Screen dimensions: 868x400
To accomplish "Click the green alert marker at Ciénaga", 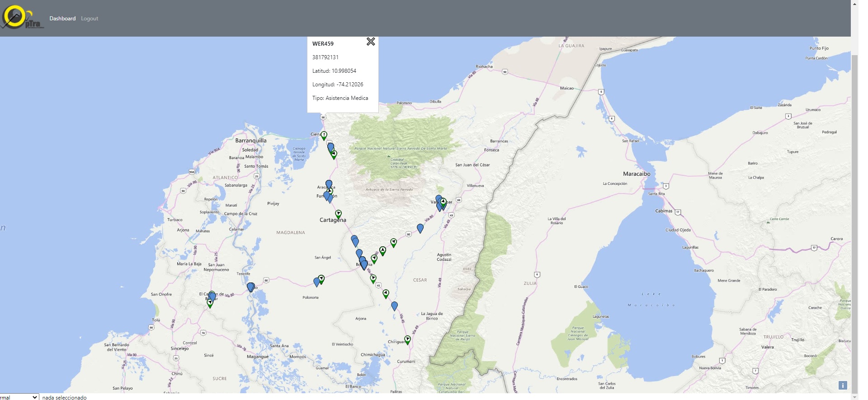I will (324, 136).
